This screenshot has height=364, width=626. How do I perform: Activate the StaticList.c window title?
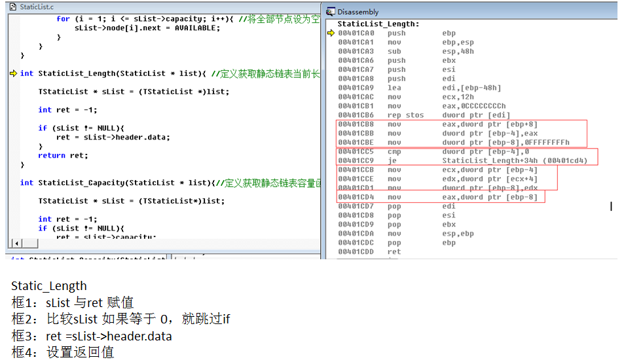[x=37, y=7]
